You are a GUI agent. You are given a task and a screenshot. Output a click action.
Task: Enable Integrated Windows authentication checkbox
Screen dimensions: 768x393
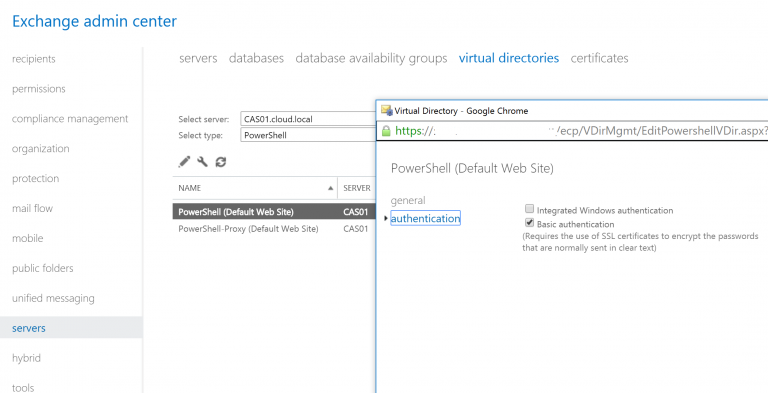point(529,210)
